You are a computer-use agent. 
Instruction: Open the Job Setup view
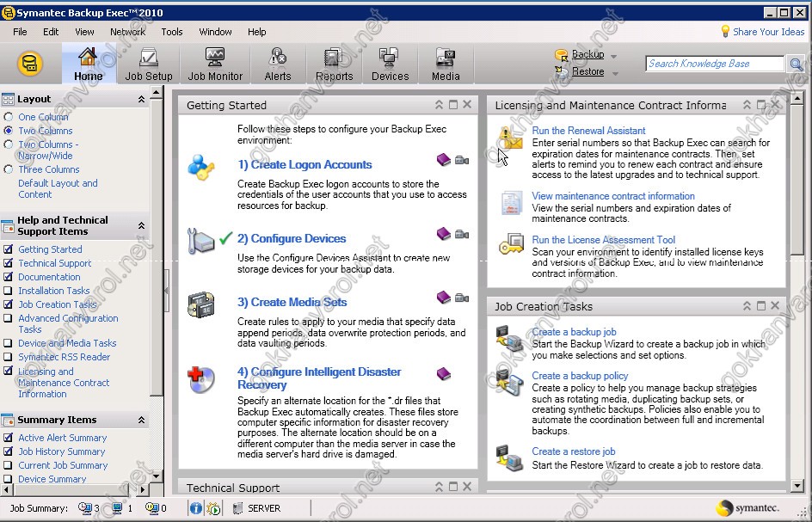tap(149, 64)
